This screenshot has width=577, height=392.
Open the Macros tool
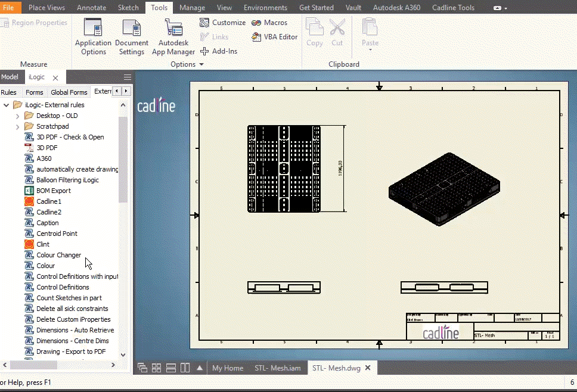(269, 23)
